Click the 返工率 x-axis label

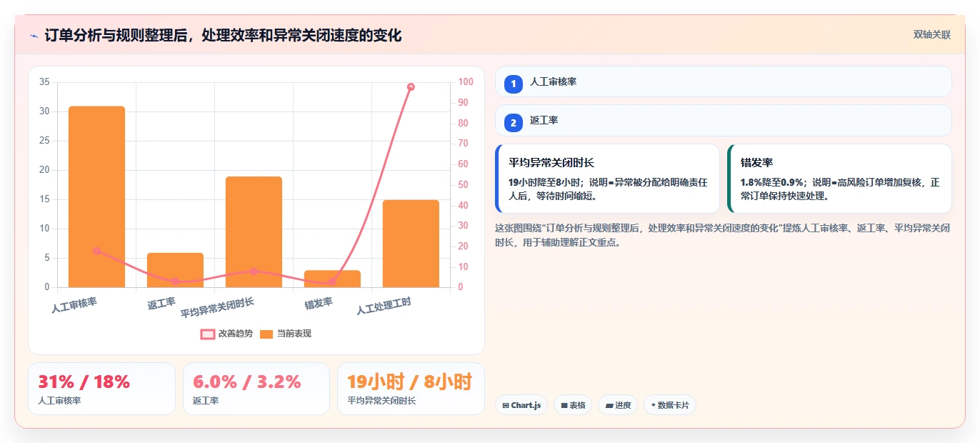tap(161, 304)
